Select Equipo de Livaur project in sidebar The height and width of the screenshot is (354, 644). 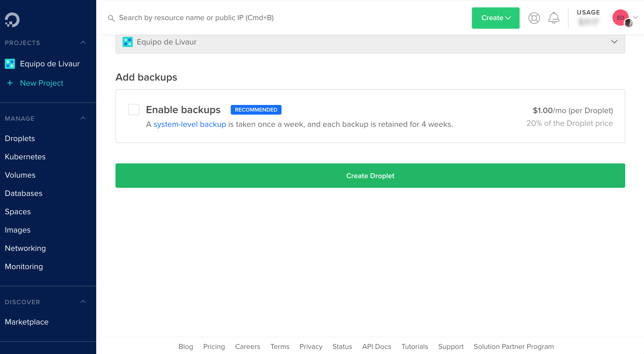click(x=50, y=64)
